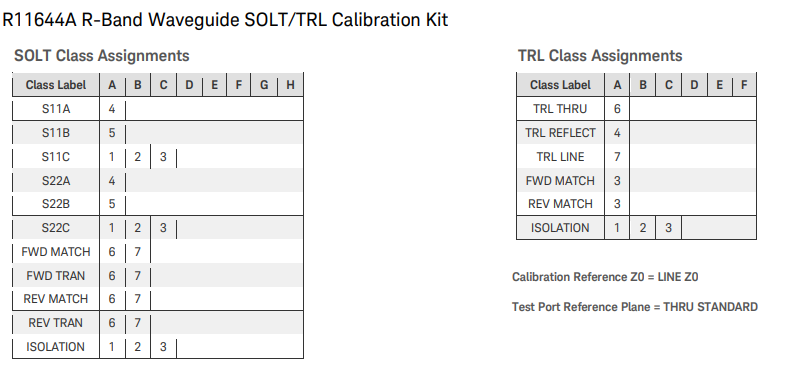Click value 7 in TRL LINE row
This screenshot has width=789, height=374.
tap(617, 157)
